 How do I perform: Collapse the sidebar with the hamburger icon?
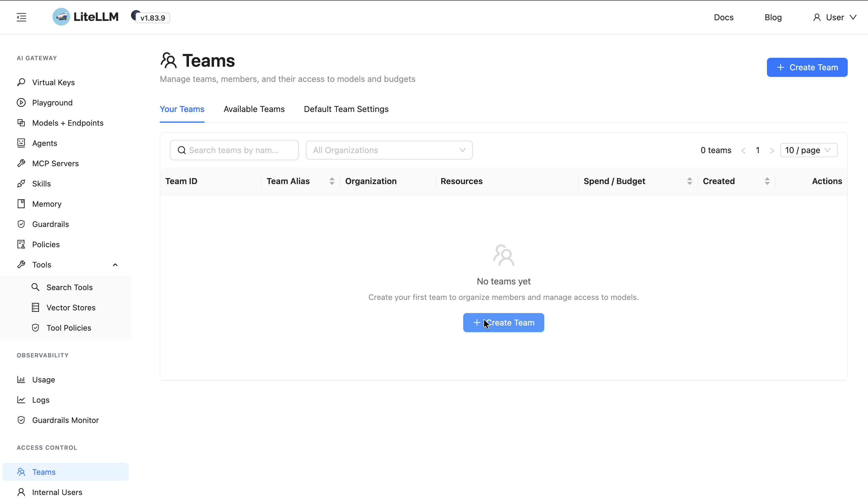pos(21,17)
